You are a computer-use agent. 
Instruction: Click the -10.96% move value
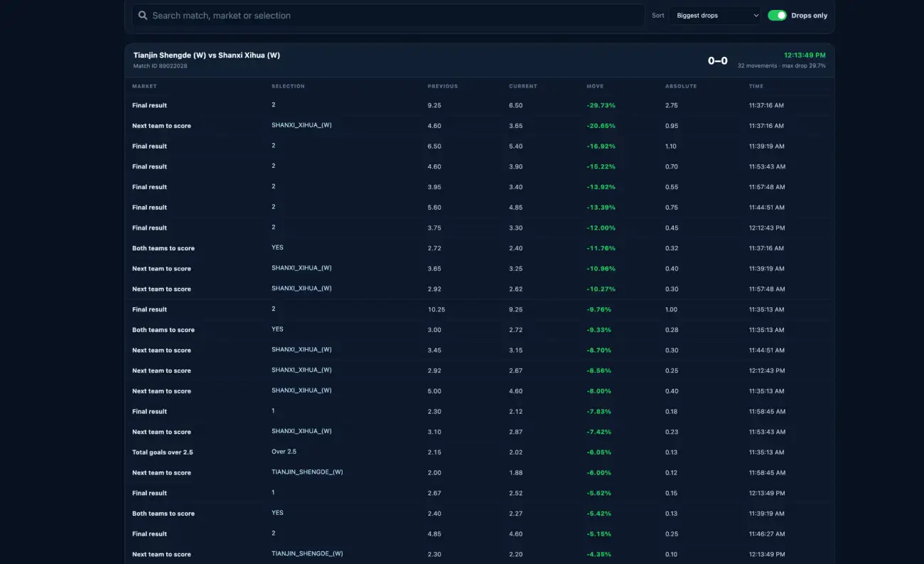[601, 269]
